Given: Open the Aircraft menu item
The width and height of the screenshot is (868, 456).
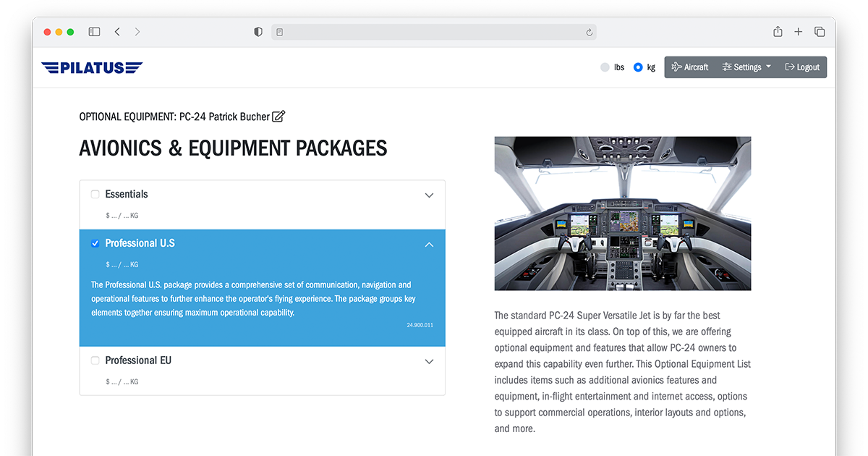Looking at the screenshot, I should (x=690, y=67).
